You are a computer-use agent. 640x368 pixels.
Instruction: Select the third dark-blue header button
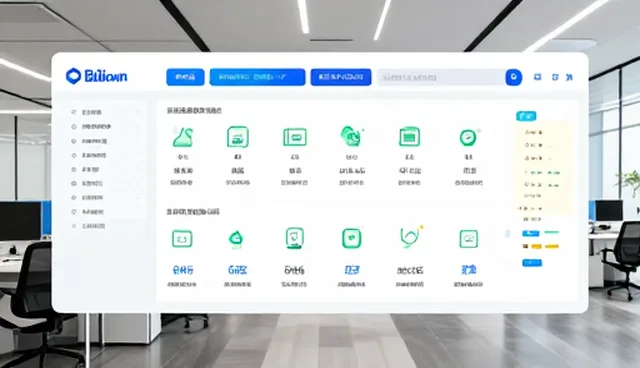[x=341, y=77]
